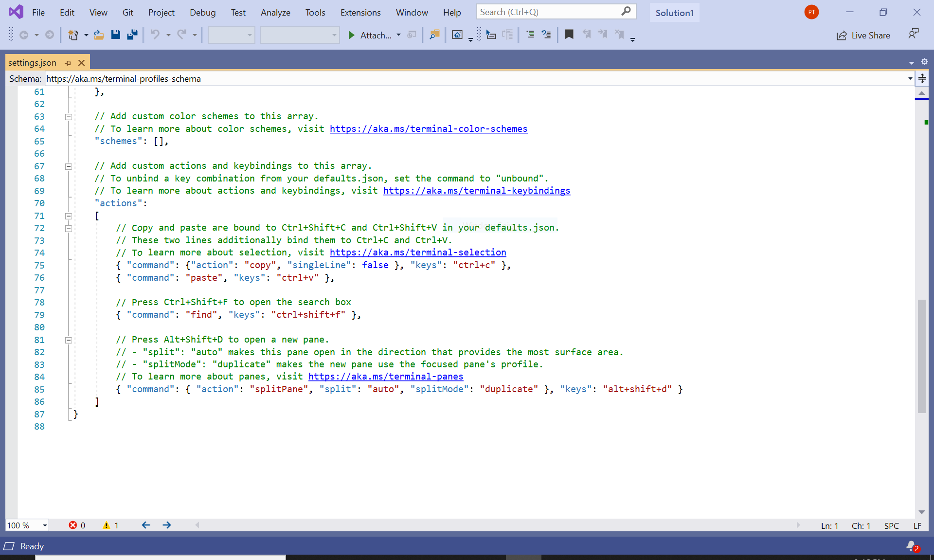
Task: Follow the terminal-color-schemes link
Action: (x=429, y=129)
